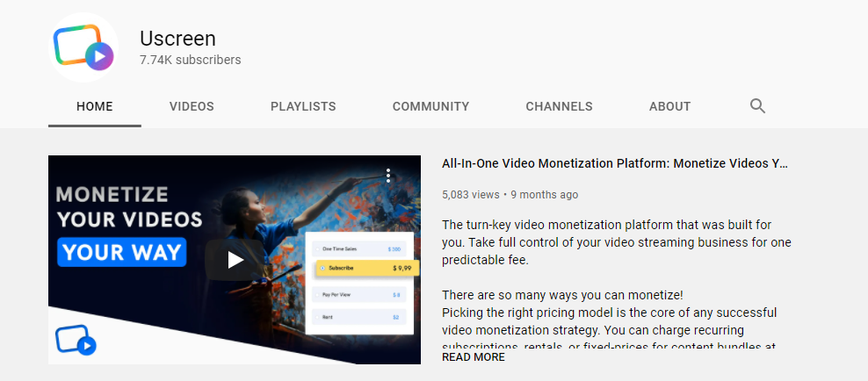This screenshot has height=381, width=868.
Task: Click the 9 months ago text
Action: (x=544, y=195)
